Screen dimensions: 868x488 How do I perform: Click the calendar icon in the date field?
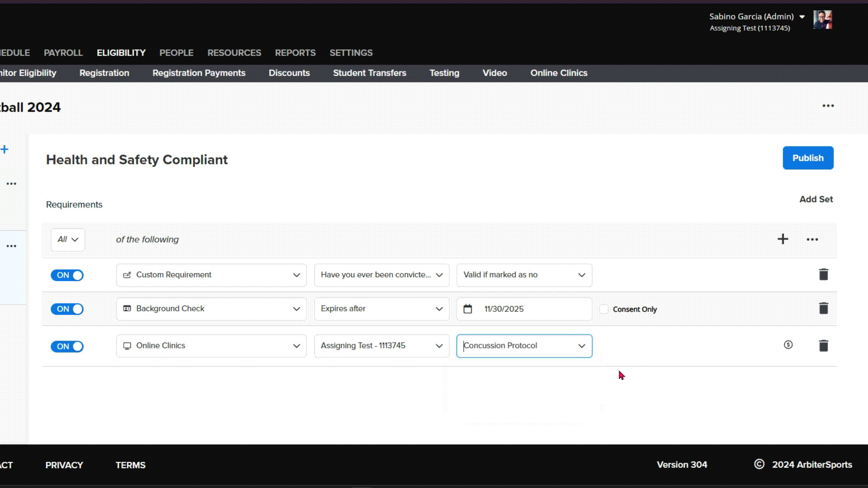coord(467,309)
